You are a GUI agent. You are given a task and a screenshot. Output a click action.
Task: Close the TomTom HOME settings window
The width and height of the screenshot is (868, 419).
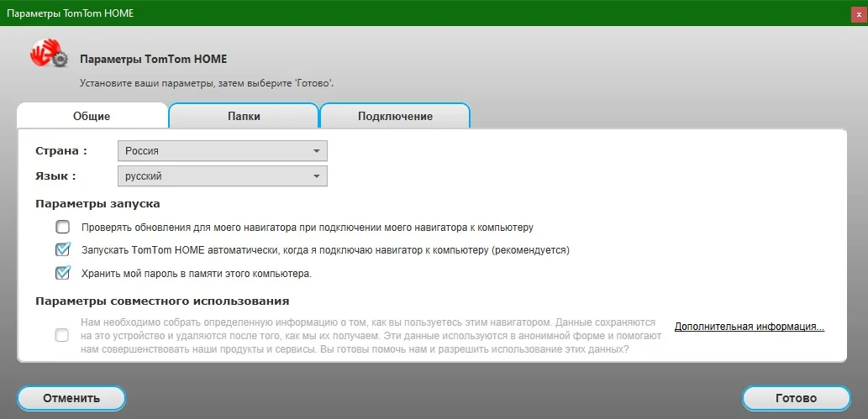859,15
